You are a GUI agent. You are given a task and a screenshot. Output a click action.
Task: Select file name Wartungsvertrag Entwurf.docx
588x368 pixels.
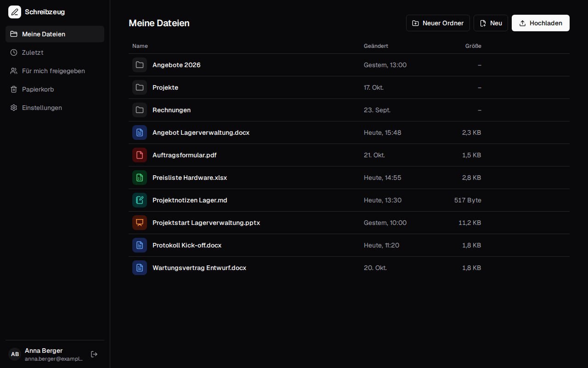(199, 268)
